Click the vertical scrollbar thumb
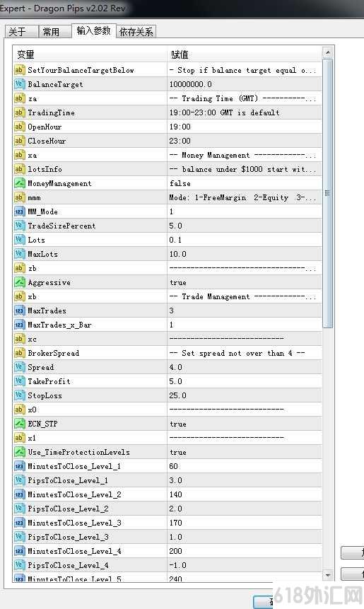Image resolution: width=364 pixels, height=609 pixels. point(328,193)
